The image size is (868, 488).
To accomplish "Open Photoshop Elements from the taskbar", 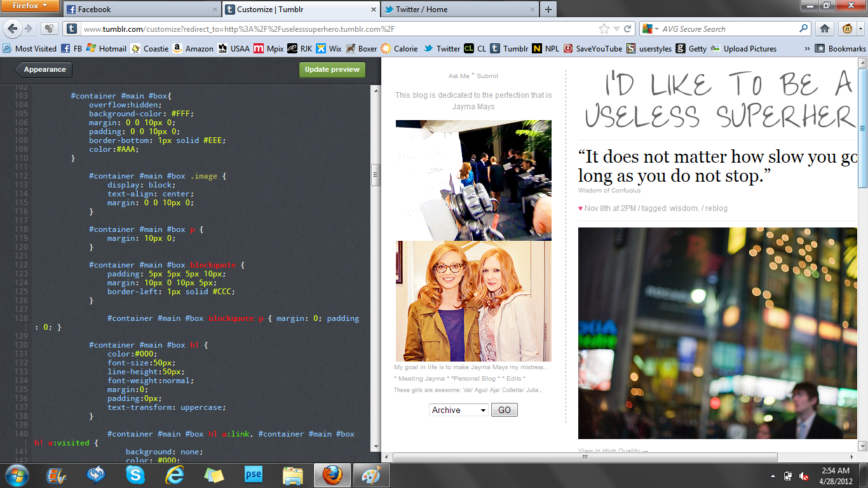I will (253, 475).
